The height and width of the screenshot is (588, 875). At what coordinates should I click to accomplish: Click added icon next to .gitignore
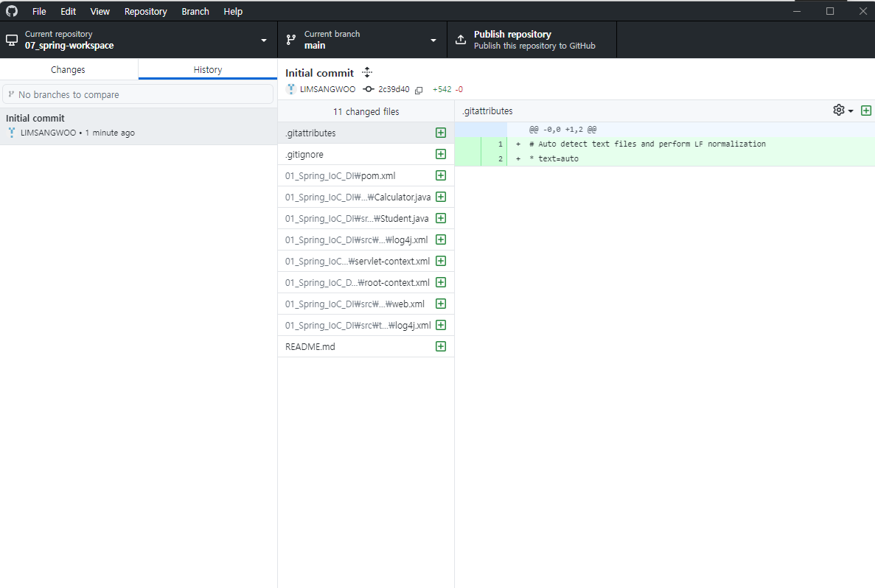441,154
